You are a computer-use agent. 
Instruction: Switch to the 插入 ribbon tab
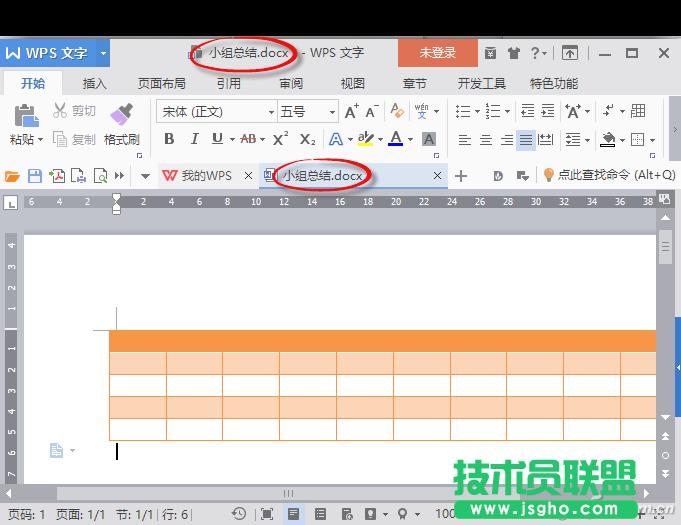pos(95,84)
